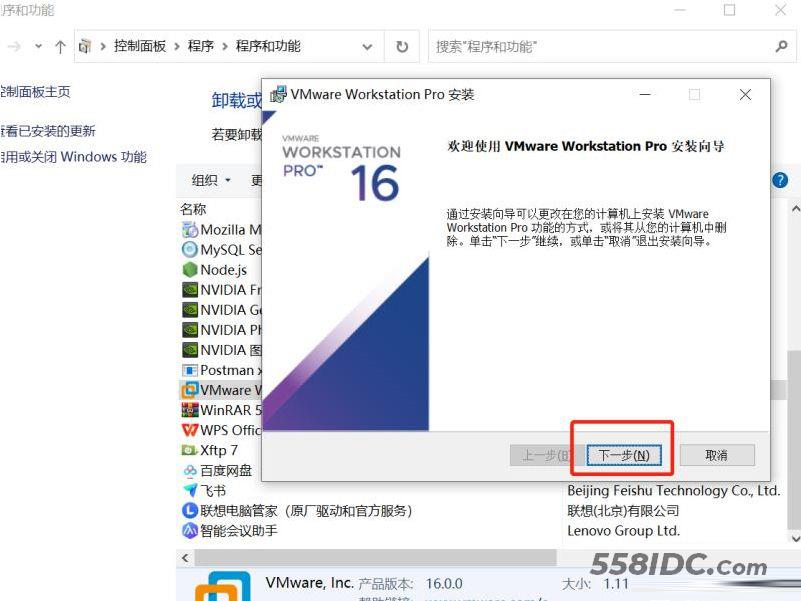Screen dimensions: 801x601
Task: Open the 组织 dropdown menu
Action: (211, 180)
